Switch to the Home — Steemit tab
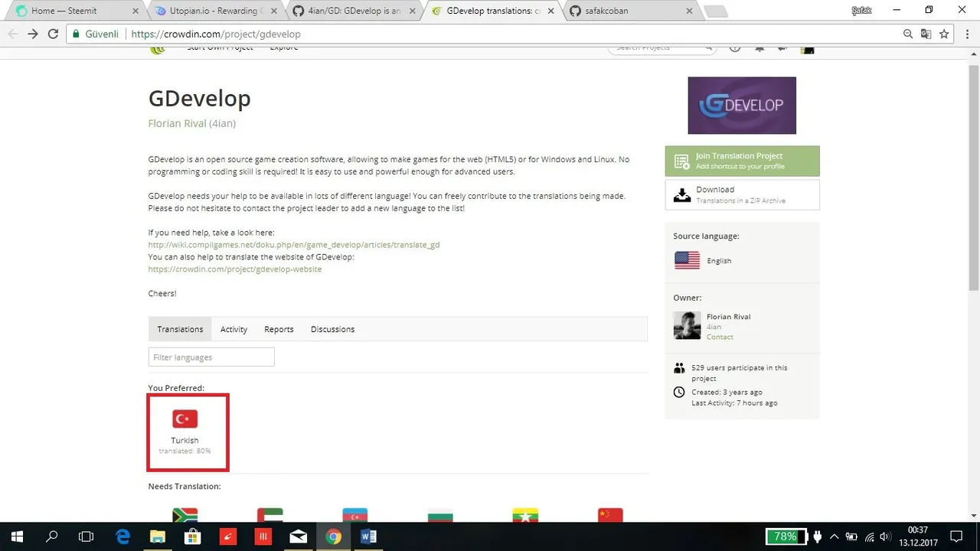The width and height of the screenshot is (980, 551). [77, 11]
